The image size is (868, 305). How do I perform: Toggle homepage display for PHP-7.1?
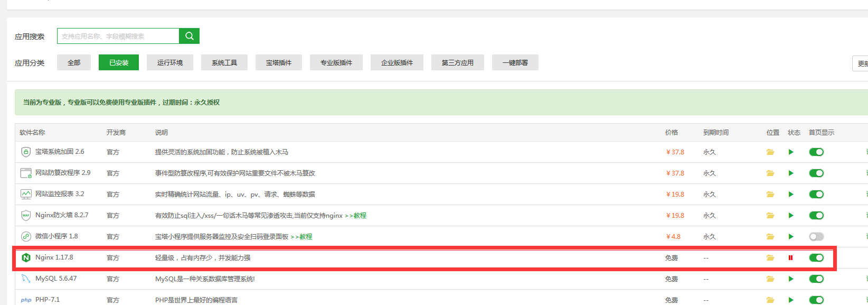pos(816,300)
